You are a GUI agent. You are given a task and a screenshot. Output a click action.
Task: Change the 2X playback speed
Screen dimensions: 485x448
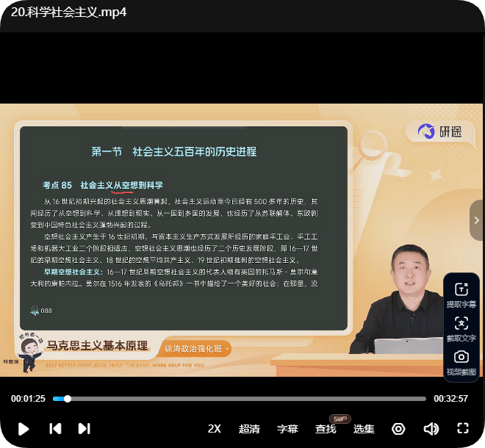point(215,429)
